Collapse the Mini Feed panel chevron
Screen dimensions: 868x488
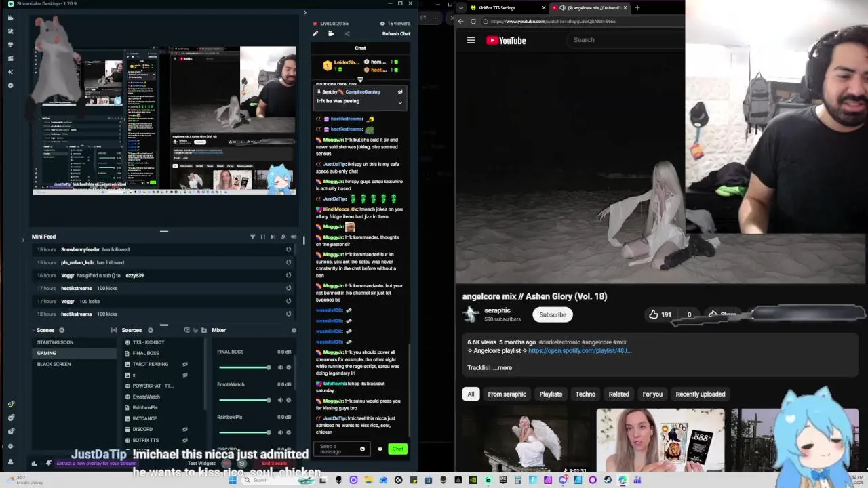click(x=23, y=239)
